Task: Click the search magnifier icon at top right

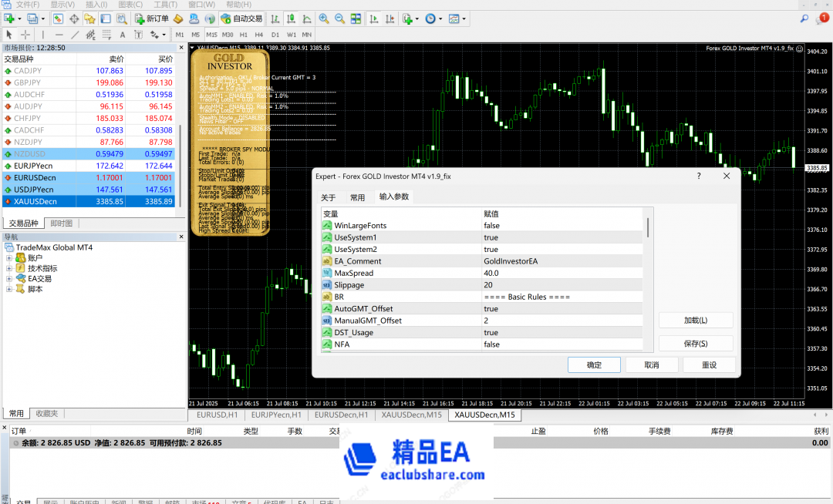Action: coord(804,18)
